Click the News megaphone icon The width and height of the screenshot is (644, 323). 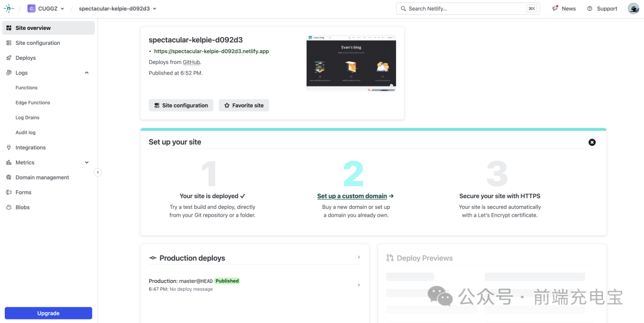coord(555,8)
